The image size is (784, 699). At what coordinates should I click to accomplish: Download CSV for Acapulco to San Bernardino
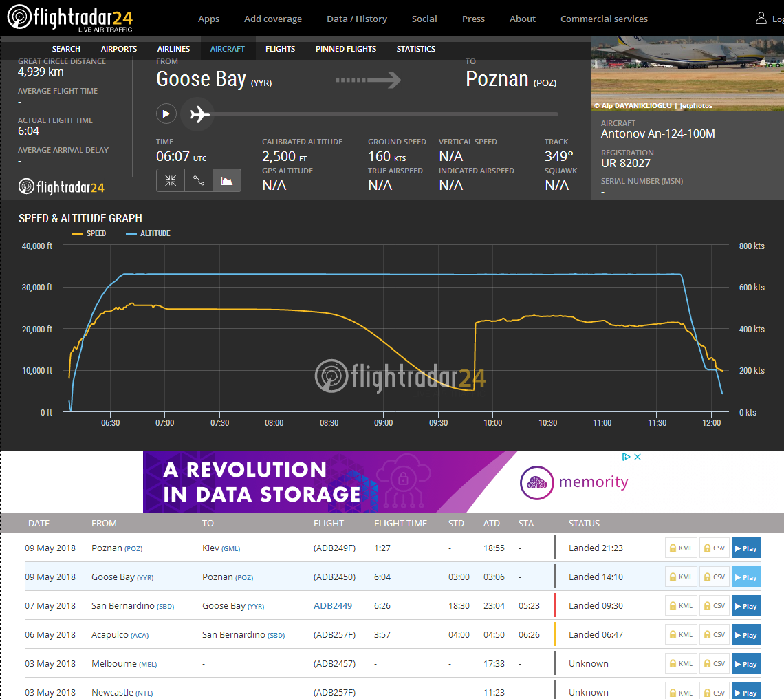click(x=714, y=635)
